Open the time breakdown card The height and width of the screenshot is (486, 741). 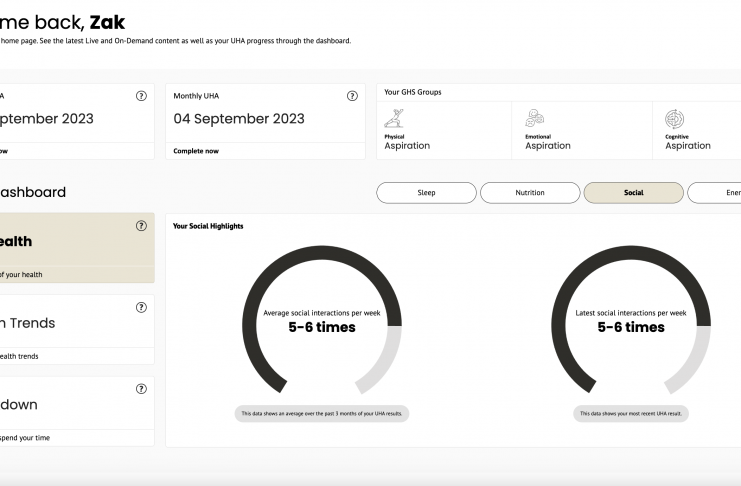coord(77,411)
